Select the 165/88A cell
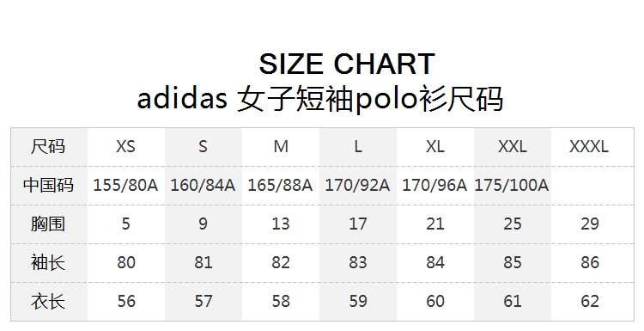 [x=280, y=185]
